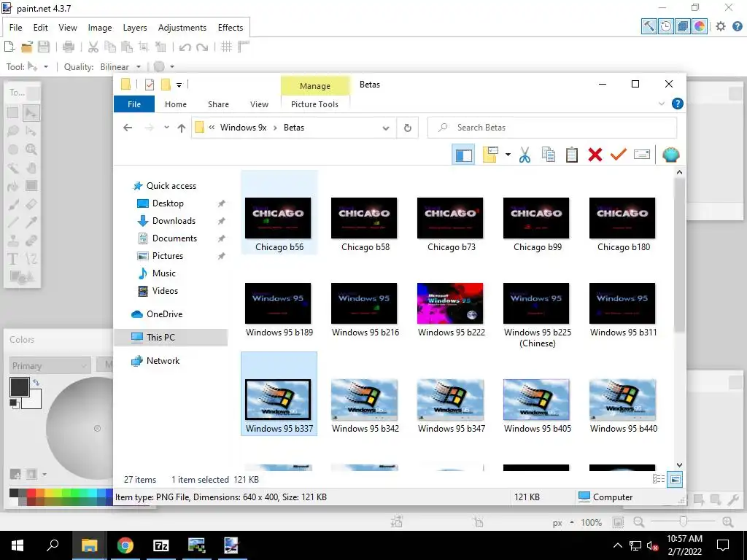Image resolution: width=747 pixels, height=560 pixels.
Task: Click the orange checkmark icon in Explorer toolbar
Action: [x=619, y=155]
